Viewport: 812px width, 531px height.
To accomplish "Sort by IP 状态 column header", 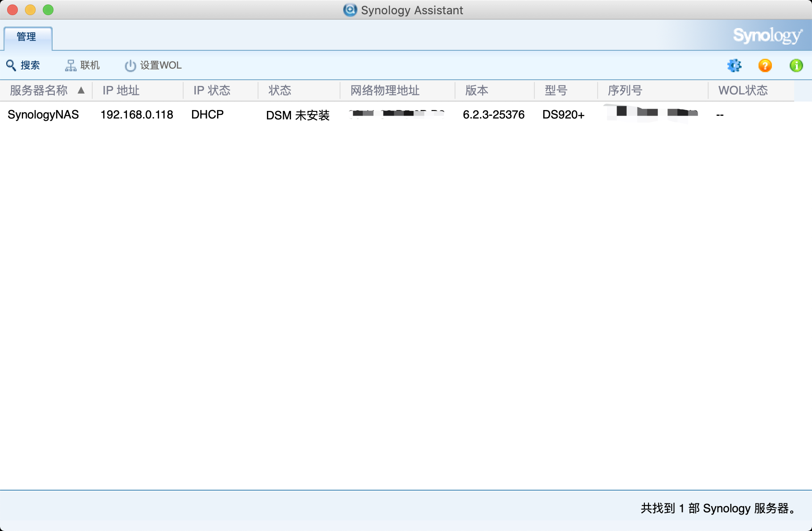I will (x=221, y=90).
